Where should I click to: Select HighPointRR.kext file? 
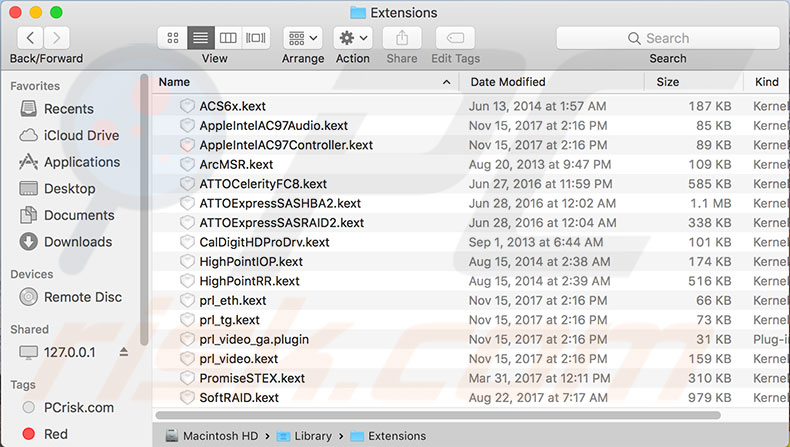click(249, 281)
